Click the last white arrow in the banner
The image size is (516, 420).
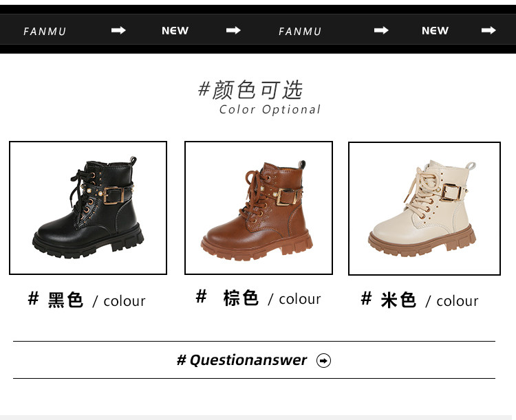coord(488,30)
